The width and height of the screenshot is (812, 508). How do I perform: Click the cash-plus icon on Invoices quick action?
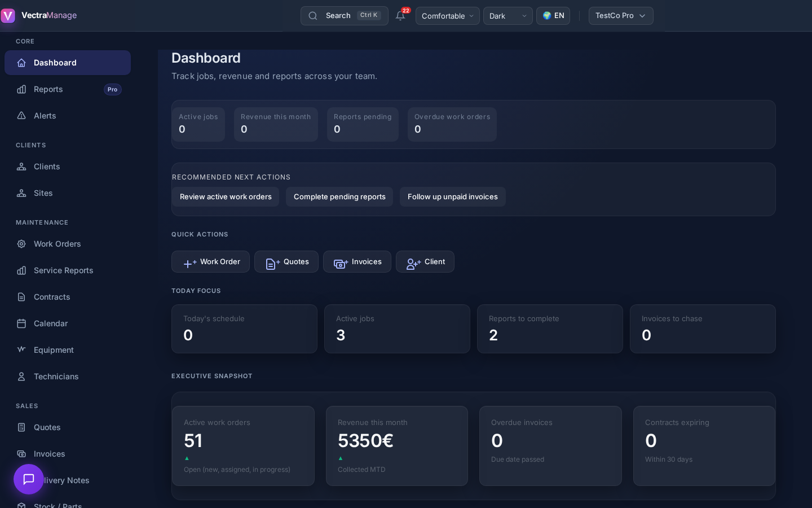click(x=341, y=263)
